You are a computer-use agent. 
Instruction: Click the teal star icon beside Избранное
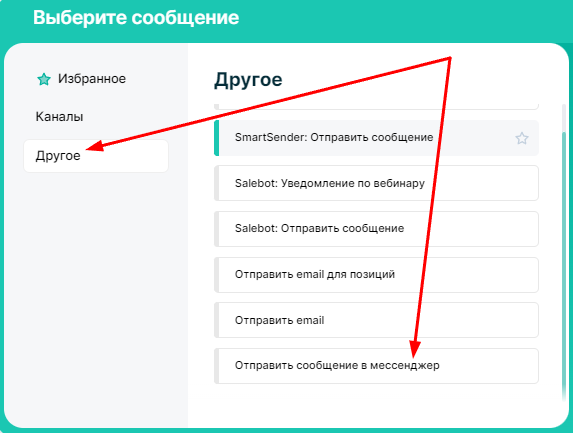tap(44, 79)
